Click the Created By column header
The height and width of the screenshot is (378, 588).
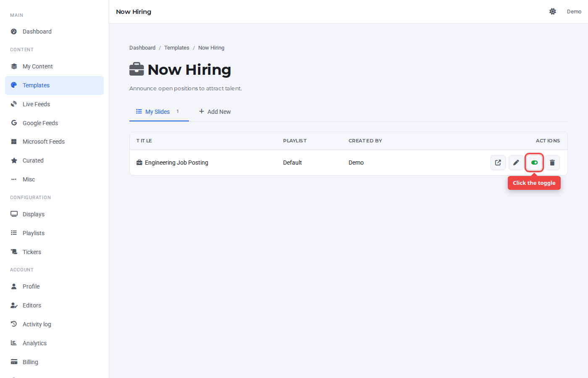click(x=365, y=141)
